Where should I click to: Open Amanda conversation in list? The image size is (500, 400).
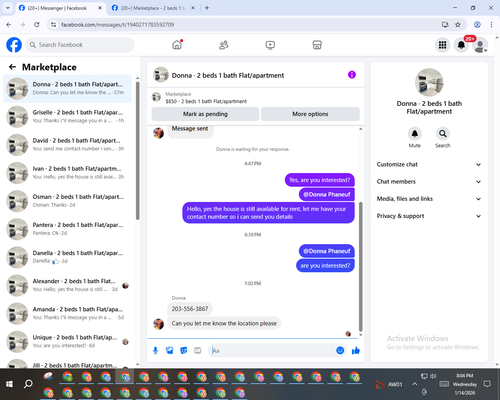point(67,313)
